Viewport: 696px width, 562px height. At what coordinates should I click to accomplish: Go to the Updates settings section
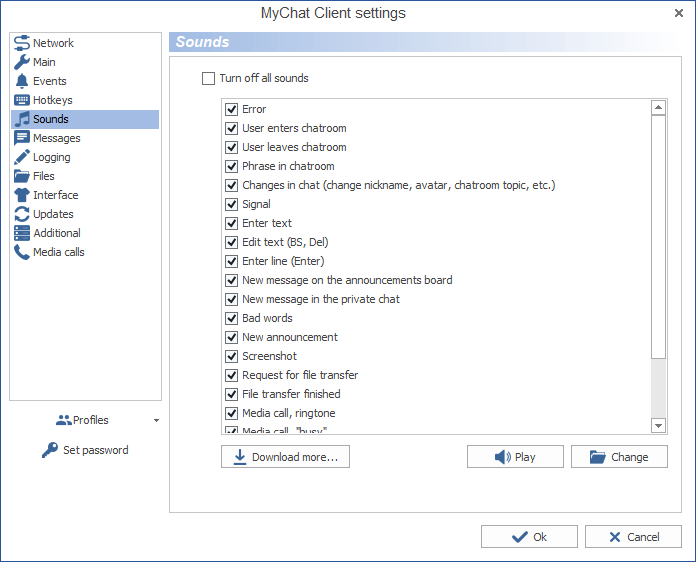point(53,214)
